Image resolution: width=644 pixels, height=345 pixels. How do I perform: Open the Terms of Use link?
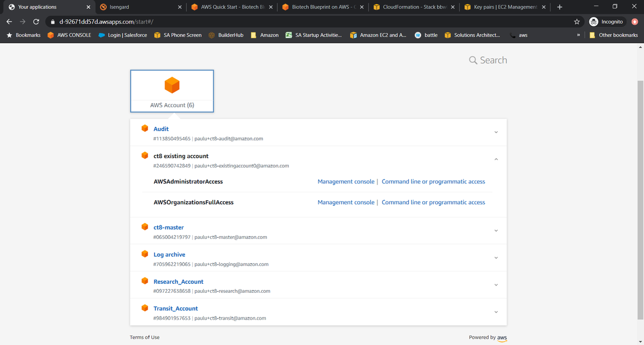pos(145,337)
